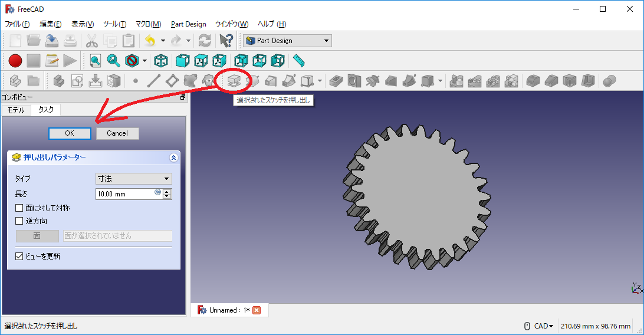Select the Revolution tool icon
The height and width of the screenshot is (335, 644).
click(x=254, y=81)
